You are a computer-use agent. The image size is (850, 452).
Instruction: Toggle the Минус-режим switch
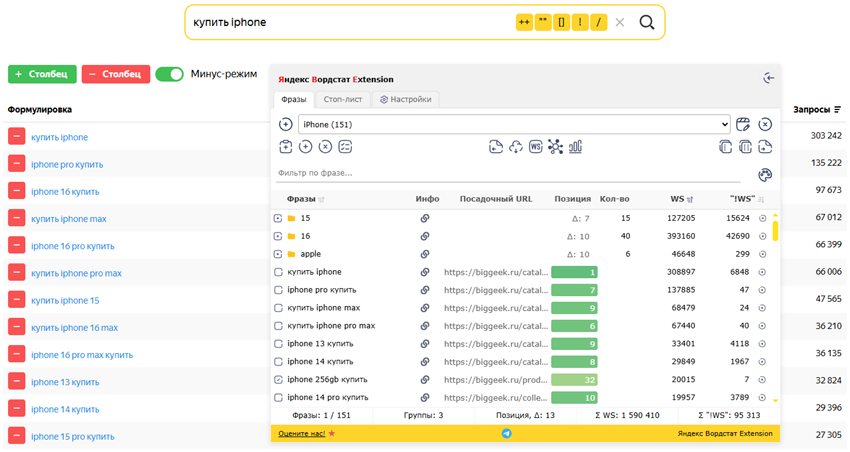(x=170, y=74)
